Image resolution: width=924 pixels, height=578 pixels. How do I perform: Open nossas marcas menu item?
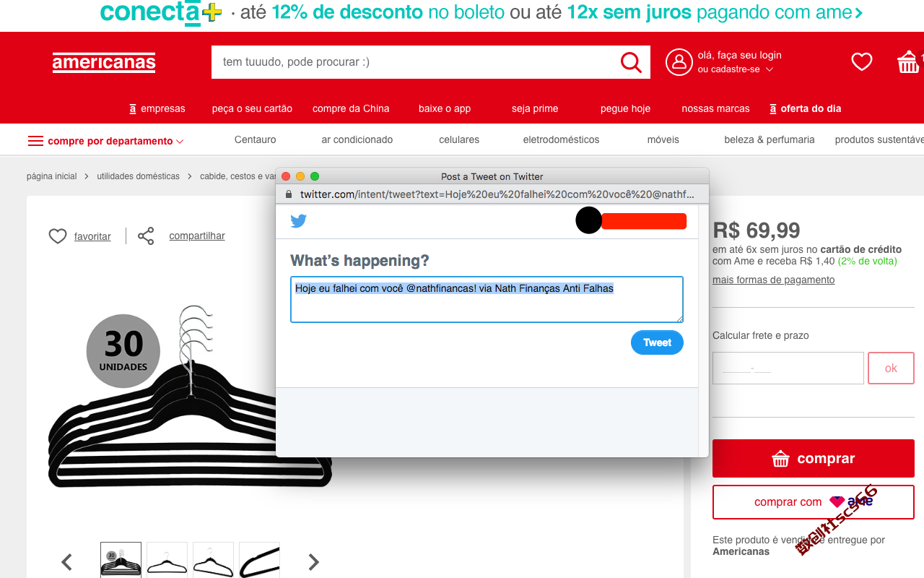[x=715, y=108]
